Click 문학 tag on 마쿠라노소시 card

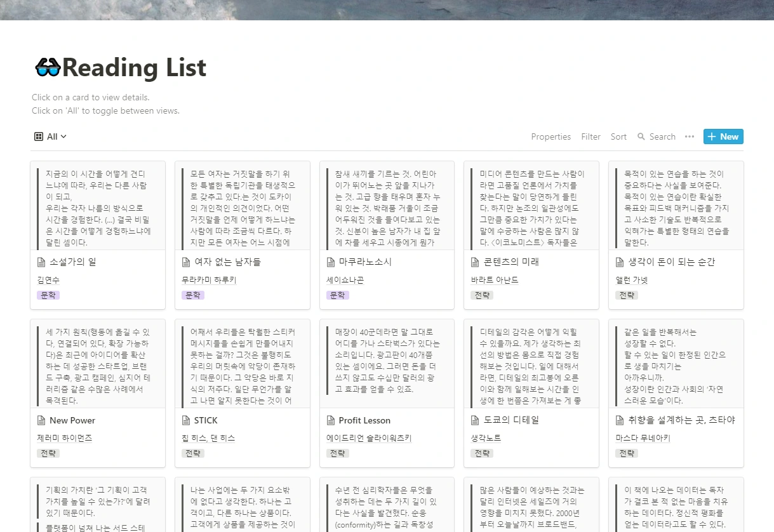[x=338, y=295]
